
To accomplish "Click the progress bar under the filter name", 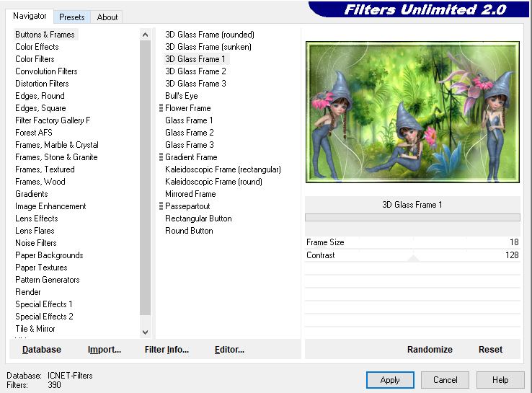I will tap(412, 217).
